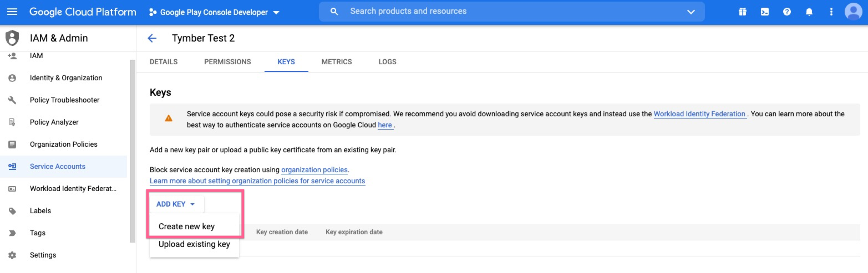Click the user account avatar
This screenshot has width=868, height=273.
click(854, 12)
